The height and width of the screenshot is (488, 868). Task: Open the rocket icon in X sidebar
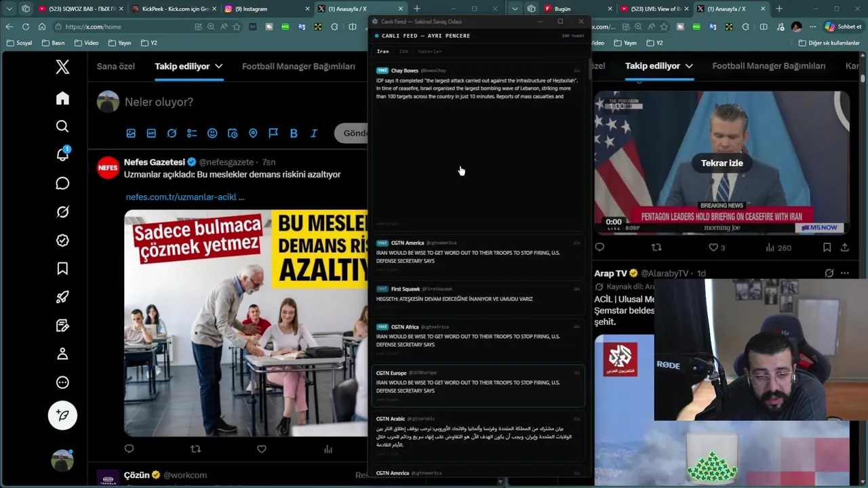point(62,298)
